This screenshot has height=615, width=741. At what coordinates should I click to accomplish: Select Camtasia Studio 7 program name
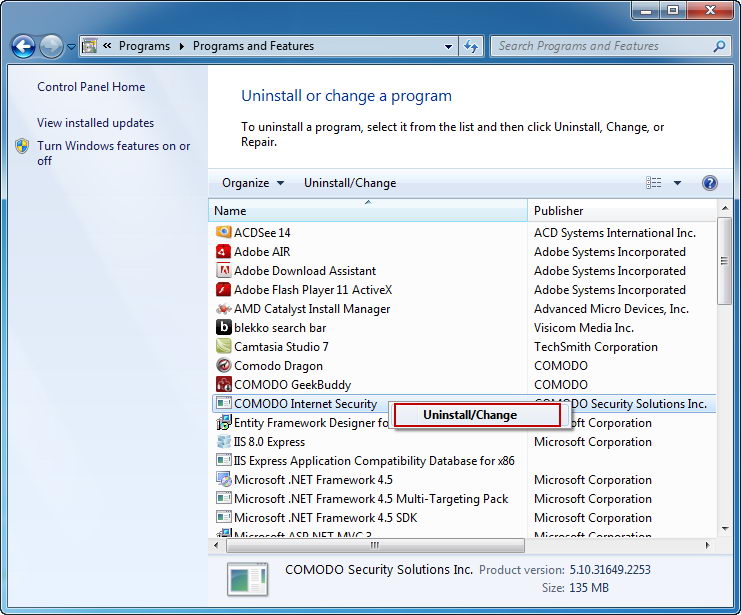tap(281, 347)
